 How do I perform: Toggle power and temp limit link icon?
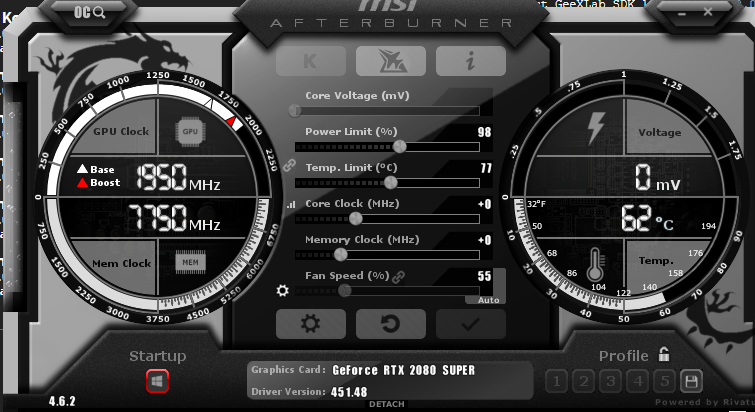[x=289, y=165]
